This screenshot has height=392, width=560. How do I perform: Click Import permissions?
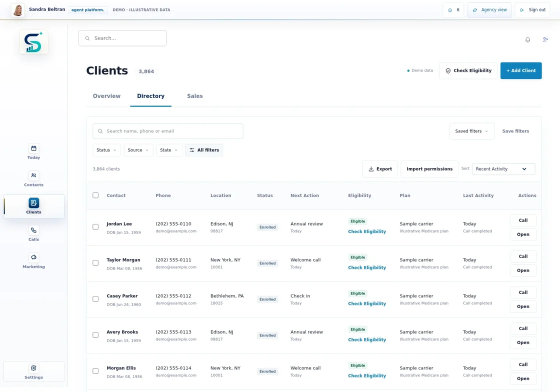(429, 169)
